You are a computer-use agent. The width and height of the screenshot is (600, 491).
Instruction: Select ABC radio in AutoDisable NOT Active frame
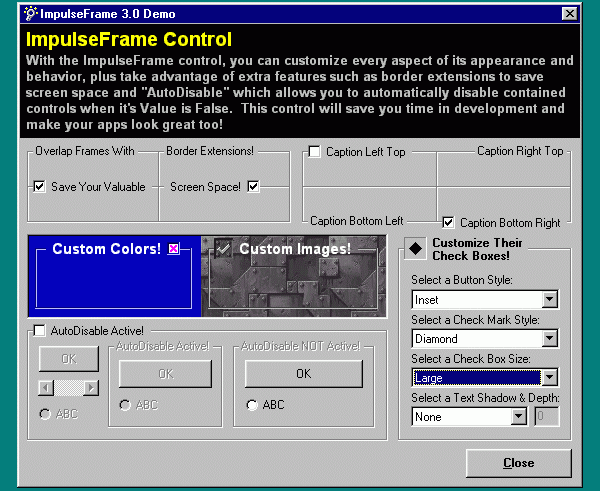pos(252,405)
